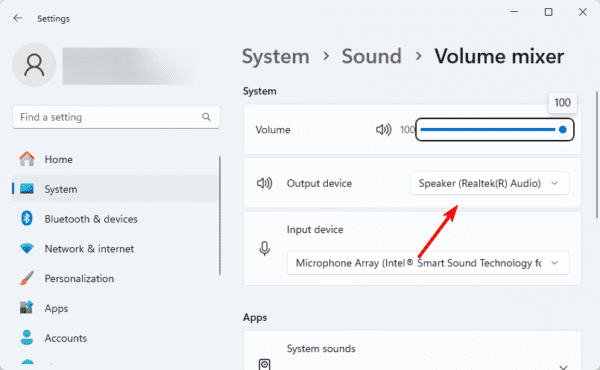Click the Home house icon
The height and width of the screenshot is (370, 600).
click(27, 159)
